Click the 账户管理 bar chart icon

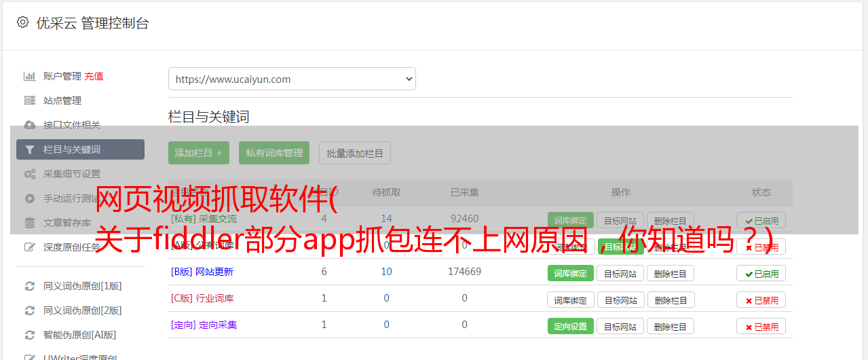coord(29,76)
